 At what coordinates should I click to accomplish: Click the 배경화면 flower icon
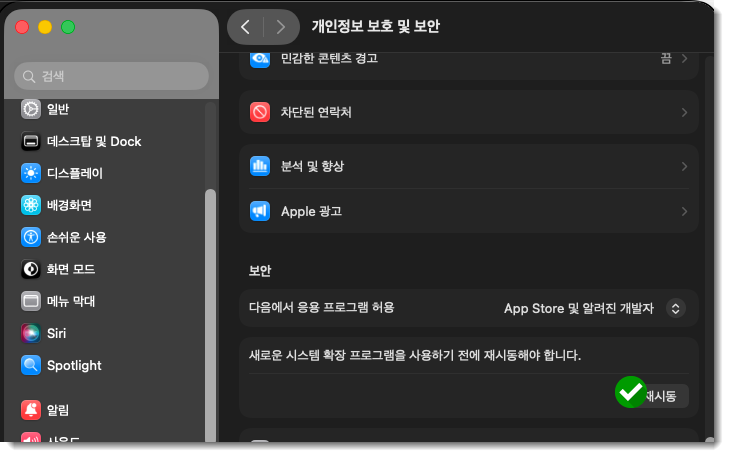click(x=31, y=205)
